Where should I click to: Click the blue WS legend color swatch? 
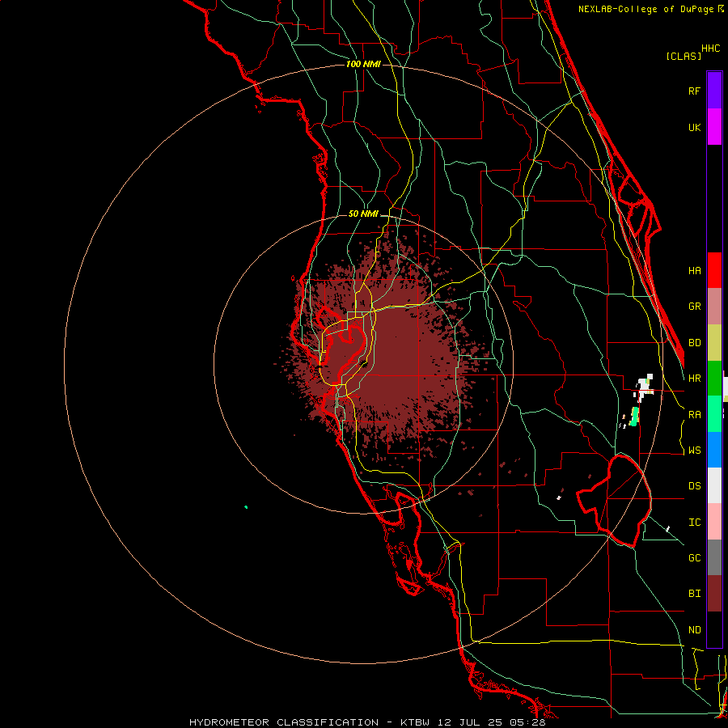[714, 450]
